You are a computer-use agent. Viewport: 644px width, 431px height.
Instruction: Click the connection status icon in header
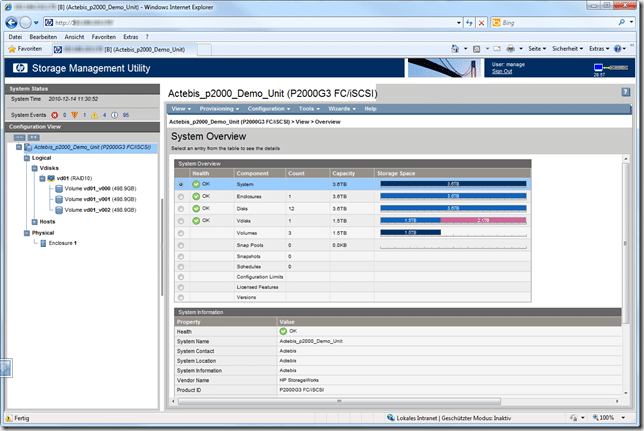611,67
